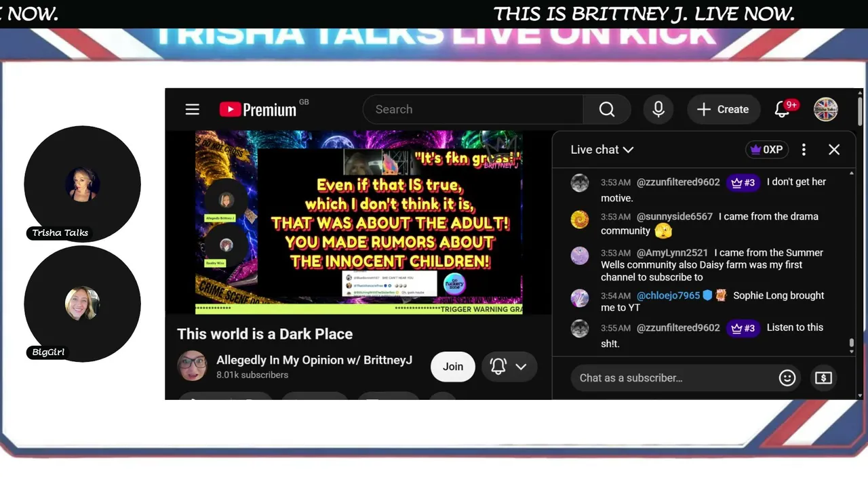Focus the YouTube Search field

click(473, 109)
